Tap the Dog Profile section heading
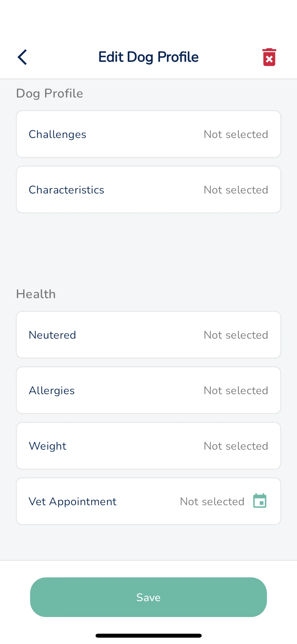This screenshot has height=644, width=297. [50, 94]
